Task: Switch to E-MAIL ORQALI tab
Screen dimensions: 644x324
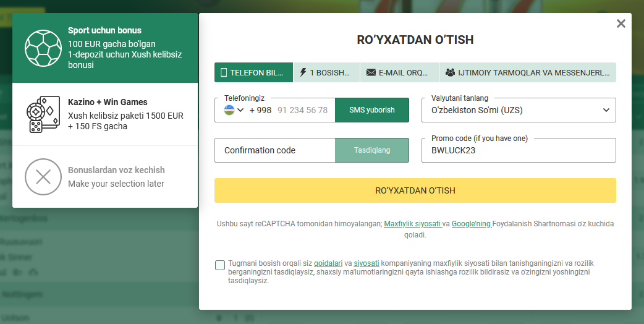Action: point(400,73)
